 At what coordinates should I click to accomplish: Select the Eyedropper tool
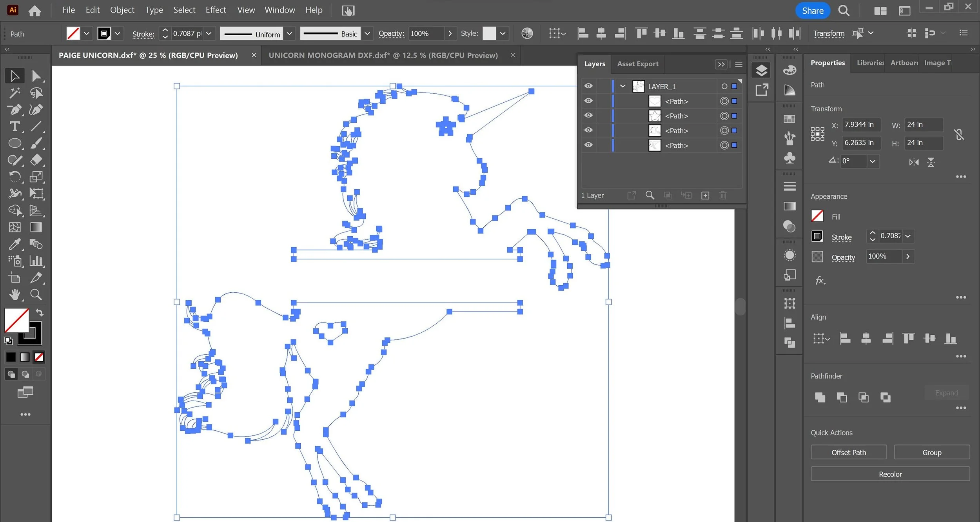click(15, 245)
